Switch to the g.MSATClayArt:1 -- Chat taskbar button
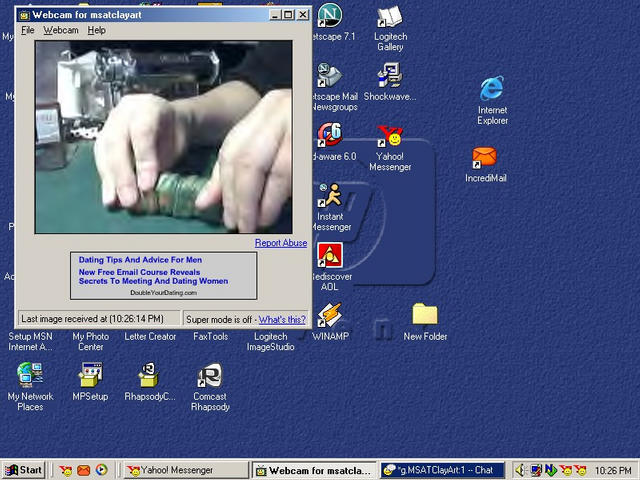The height and width of the screenshot is (480, 640). [x=443, y=470]
